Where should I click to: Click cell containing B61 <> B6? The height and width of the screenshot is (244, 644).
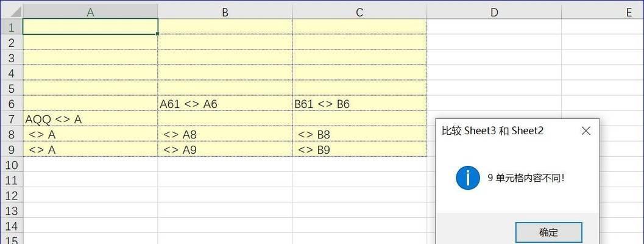[359, 104]
